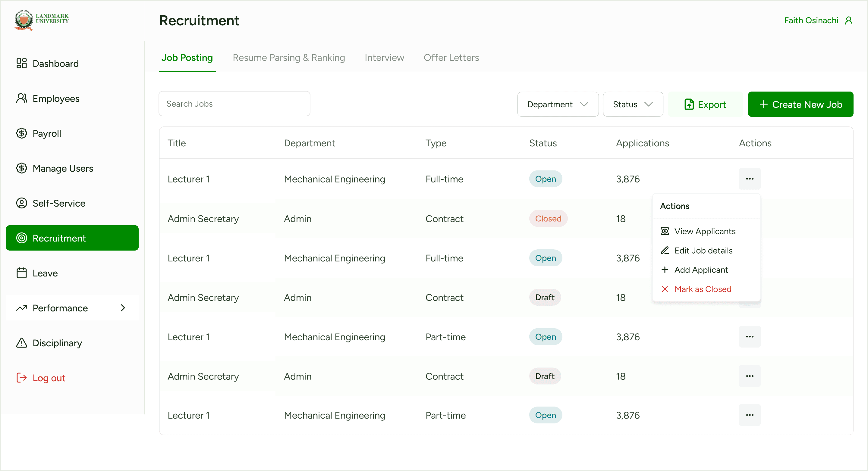Image resolution: width=868 pixels, height=471 pixels.
Task: Click the user profile icon beside Faith Osinachi
Action: [848, 20]
